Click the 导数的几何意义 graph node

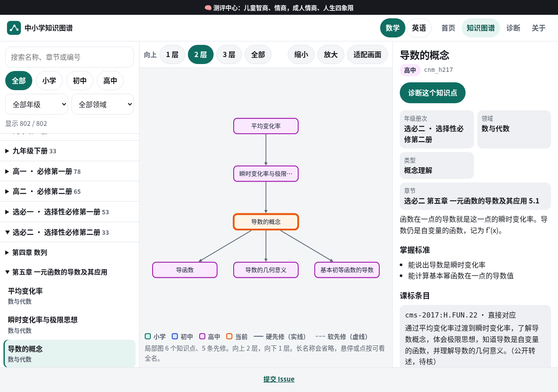[x=266, y=270]
